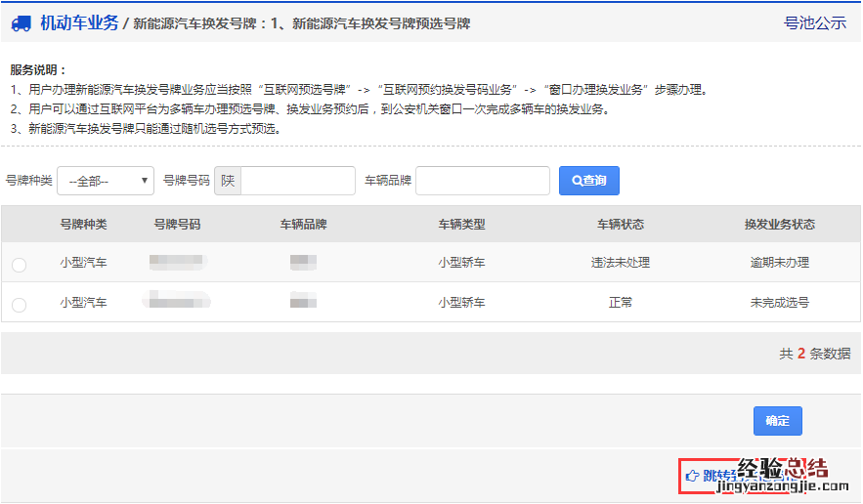863x504 pixels.
Task: Click the pointing hand icon beside 跳转
Action: tap(692, 476)
